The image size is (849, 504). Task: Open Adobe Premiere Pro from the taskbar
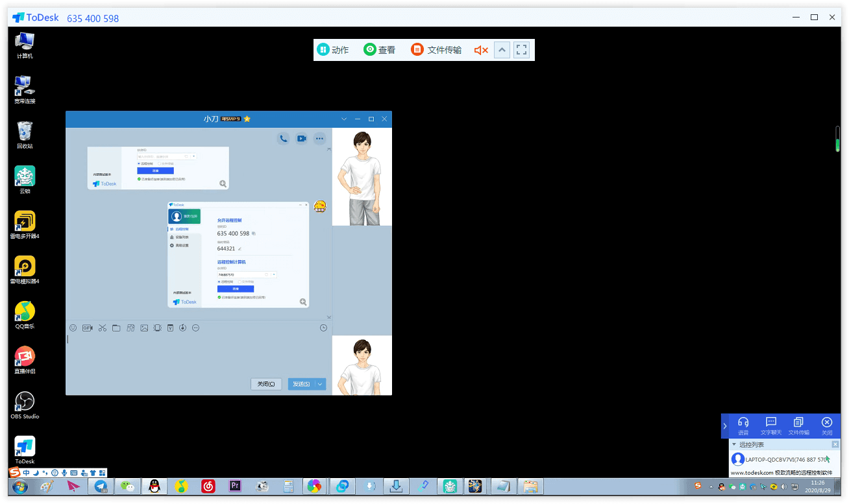[235, 486]
